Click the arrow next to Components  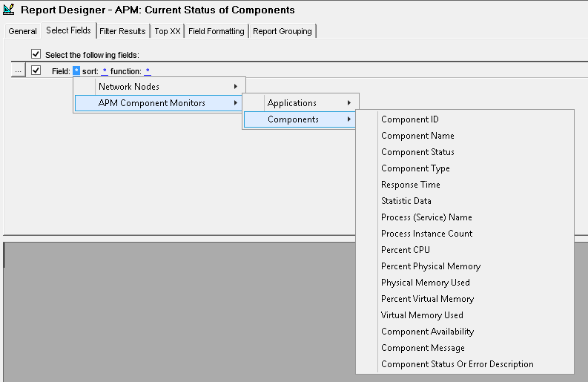click(x=349, y=119)
